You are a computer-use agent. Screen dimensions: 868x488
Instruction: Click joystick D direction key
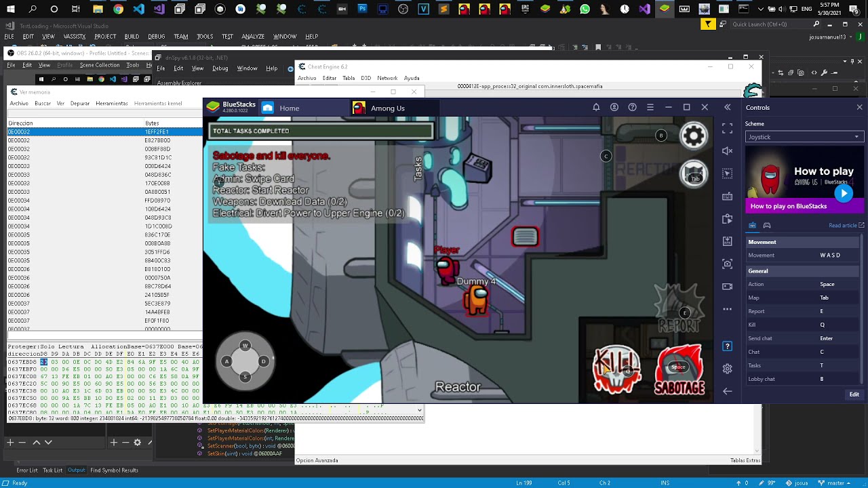click(263, 361)
